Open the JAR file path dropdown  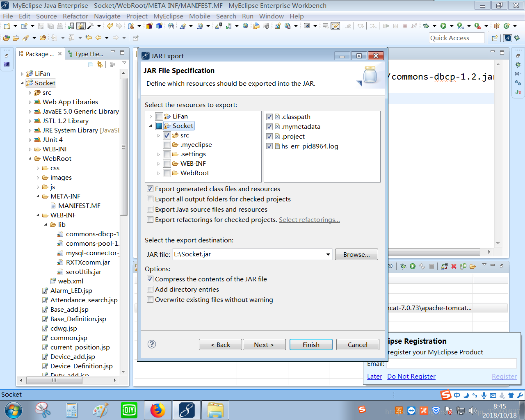click(x=328, y=254)
